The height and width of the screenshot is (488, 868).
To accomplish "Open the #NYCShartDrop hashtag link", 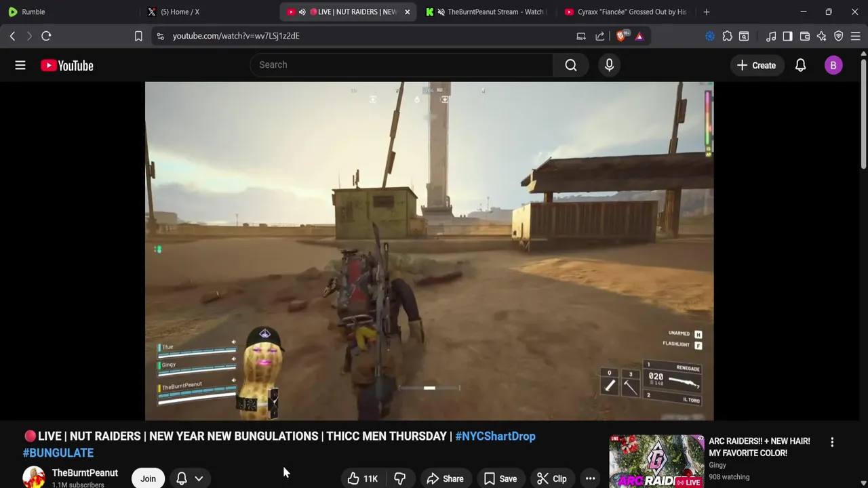I will click(x=495, y=436).
